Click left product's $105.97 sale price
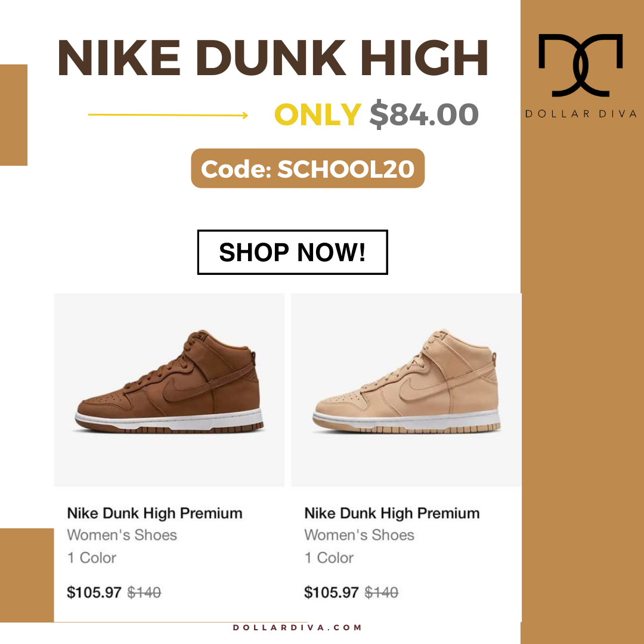The width and height of the screenshot is (644, 644). (94, 592)
